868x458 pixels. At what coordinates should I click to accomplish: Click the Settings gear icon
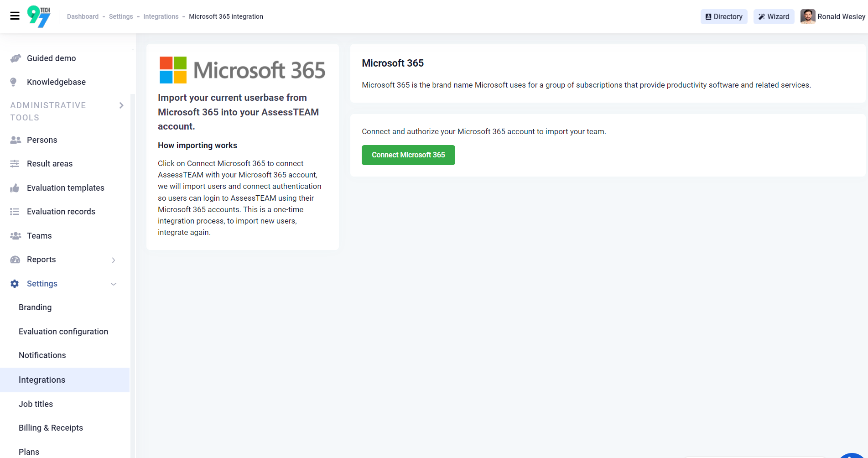coord(15,284)
